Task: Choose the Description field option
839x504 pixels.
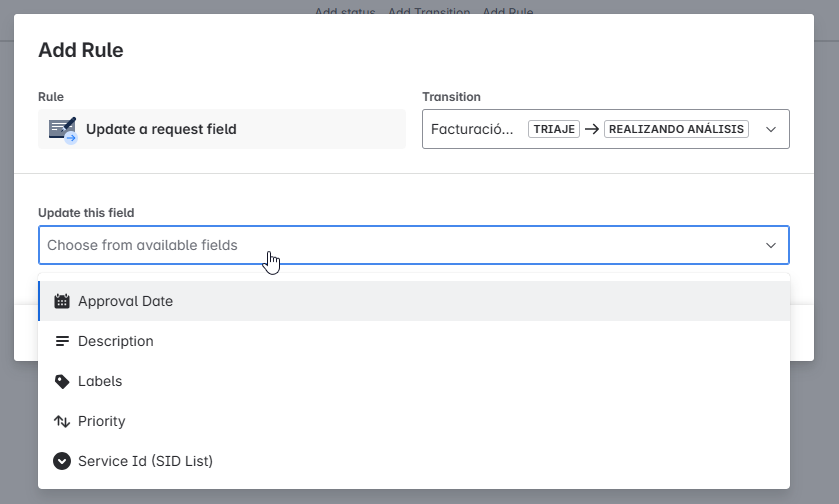Action: click(116, 341)
